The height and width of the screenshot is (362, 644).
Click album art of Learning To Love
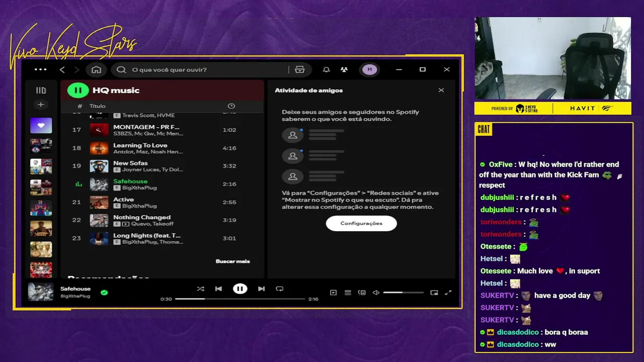(99, 148)
